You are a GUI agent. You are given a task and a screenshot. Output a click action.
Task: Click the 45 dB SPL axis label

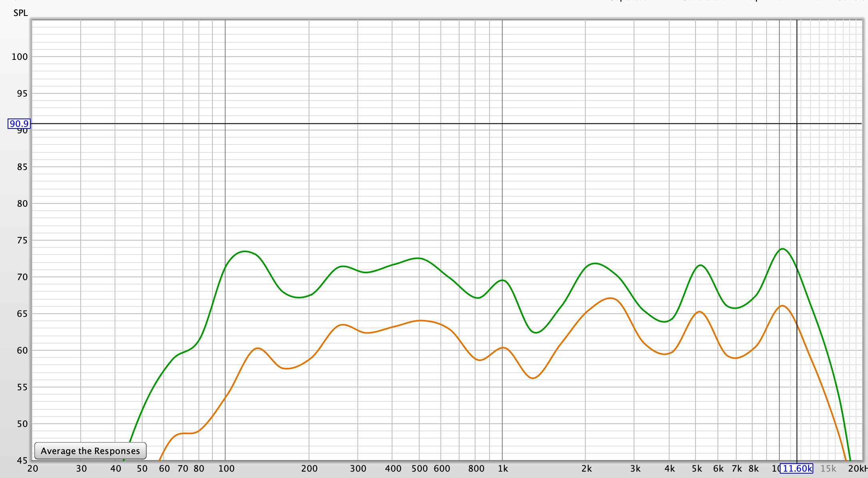tap(22, 460)
